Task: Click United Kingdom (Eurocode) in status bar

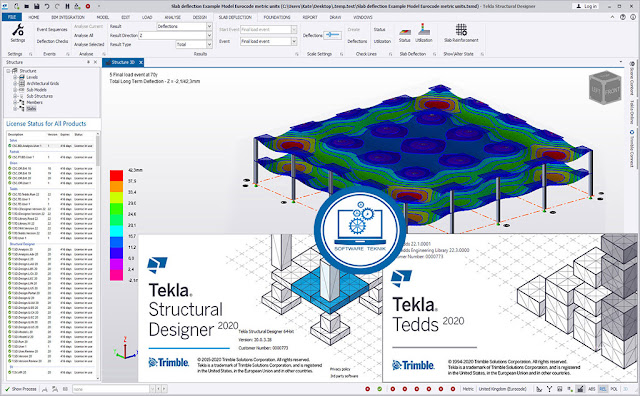Action: (x=502, y=389)
